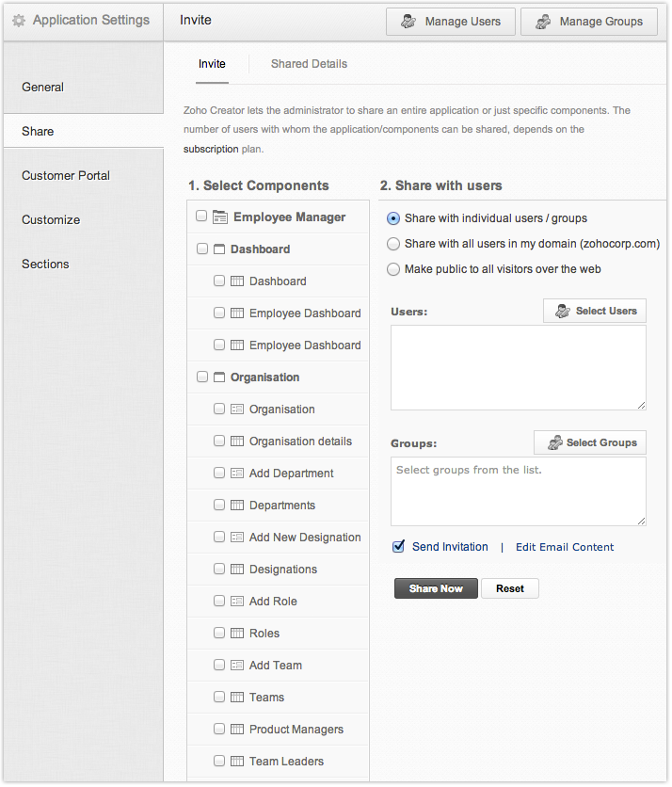Open the Customer Portal settings section
Viewport: 672px width, 787px height.
(66, 176)
